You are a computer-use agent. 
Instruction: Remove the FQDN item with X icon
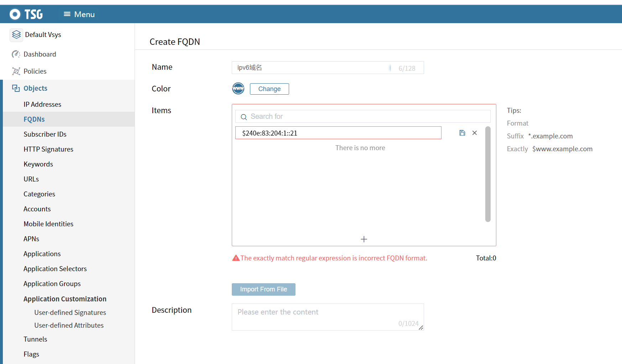click(x=475, y=133)
